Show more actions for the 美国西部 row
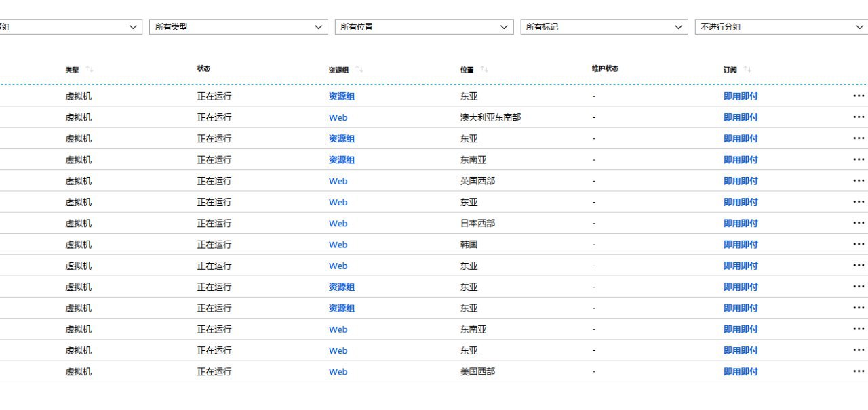 [859, 371]
